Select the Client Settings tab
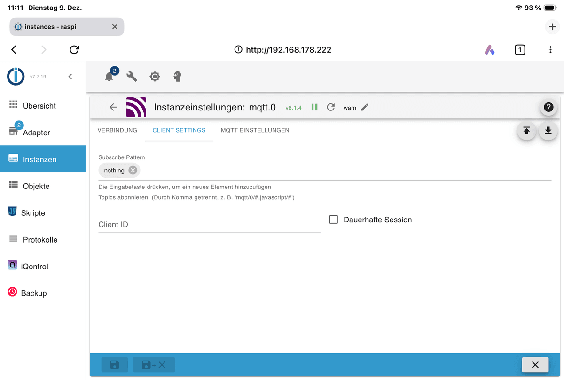Viewport: 564px width, 392px height. (179, 130)
